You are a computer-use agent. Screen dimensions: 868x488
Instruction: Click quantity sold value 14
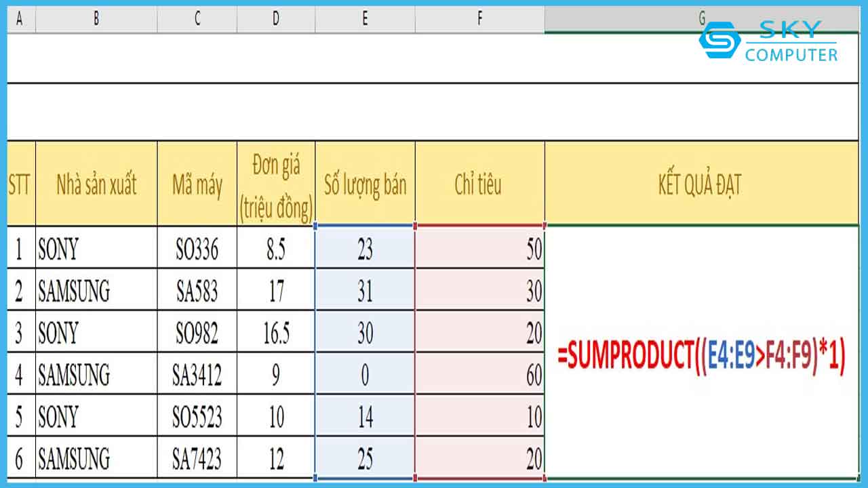pos(366,415)
